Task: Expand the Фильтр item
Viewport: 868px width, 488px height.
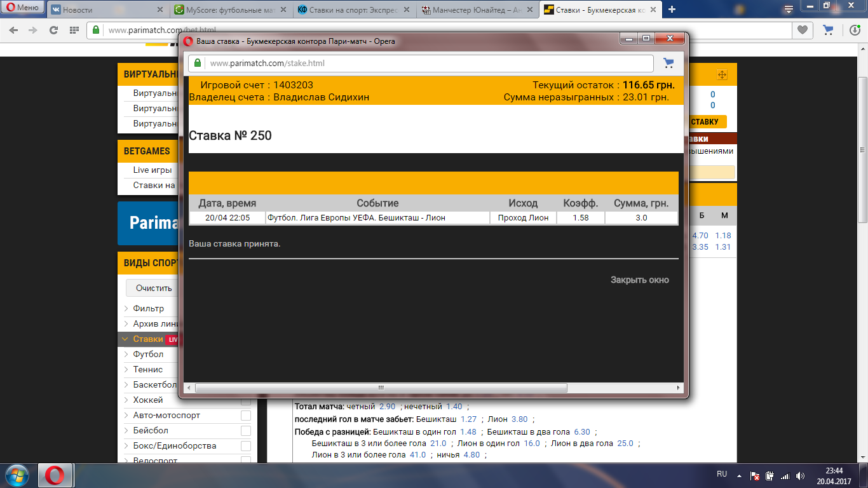Action: [x=148, y=308]
